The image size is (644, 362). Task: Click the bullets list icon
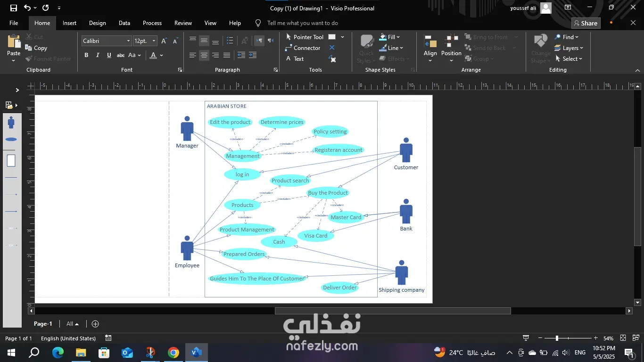tap(230, 41)
